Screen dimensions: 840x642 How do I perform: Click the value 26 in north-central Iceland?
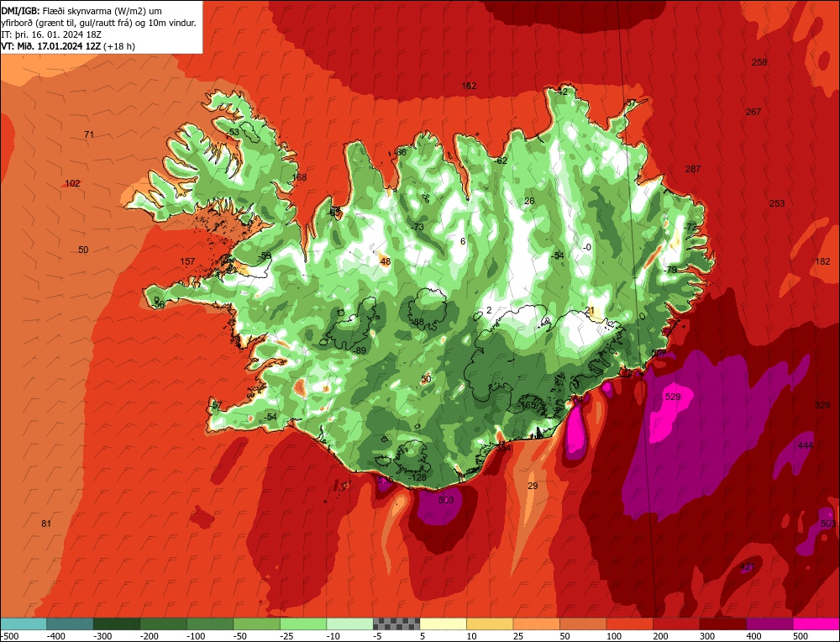529,201
